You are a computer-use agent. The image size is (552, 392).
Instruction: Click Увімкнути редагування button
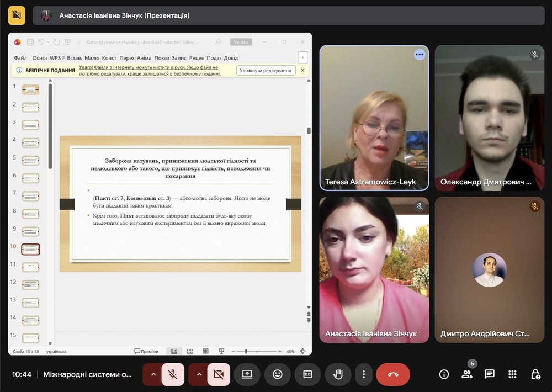pyautogui.click(x=265, y=71)
